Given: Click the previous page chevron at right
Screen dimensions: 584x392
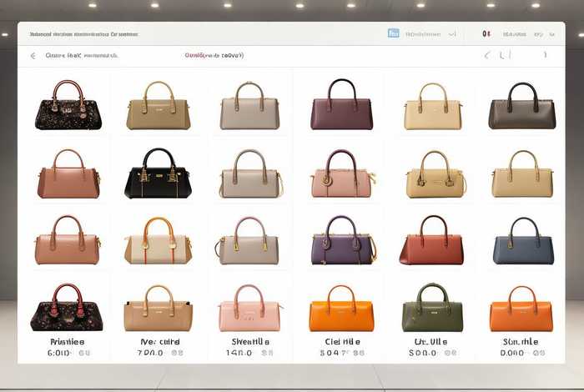Looking at the screenshot, I should click(x=486, y=56).
